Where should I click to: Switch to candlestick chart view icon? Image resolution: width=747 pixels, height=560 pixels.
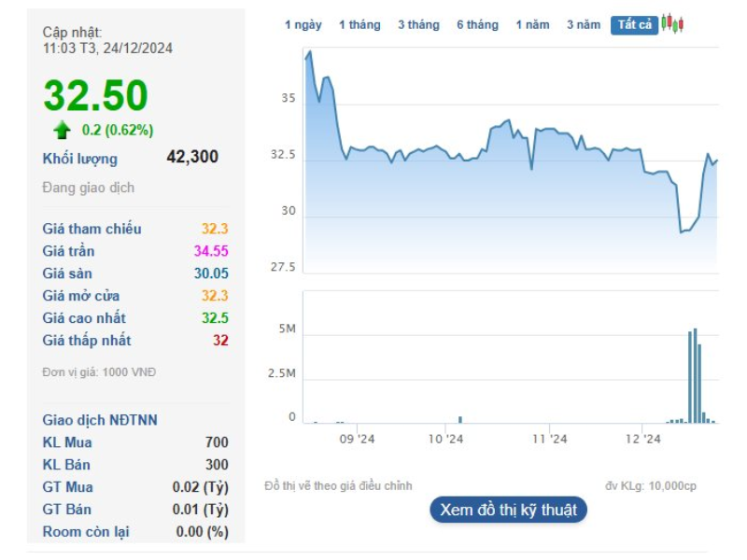672,24
